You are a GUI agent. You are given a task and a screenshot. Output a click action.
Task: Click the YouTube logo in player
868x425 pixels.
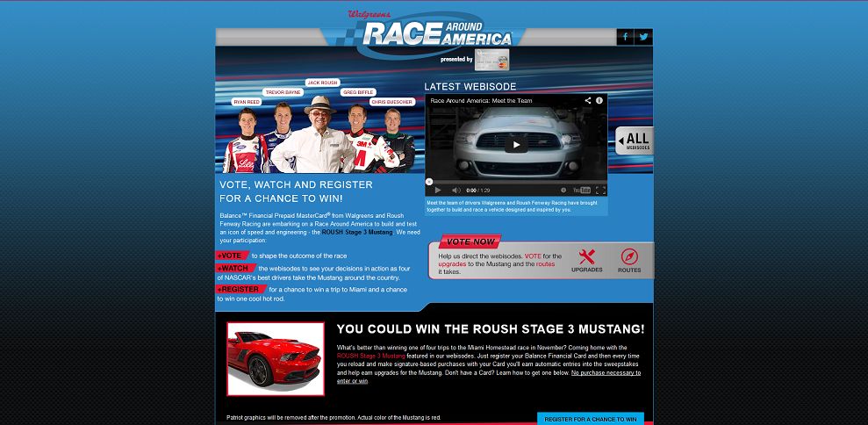(x=581, y=190)
